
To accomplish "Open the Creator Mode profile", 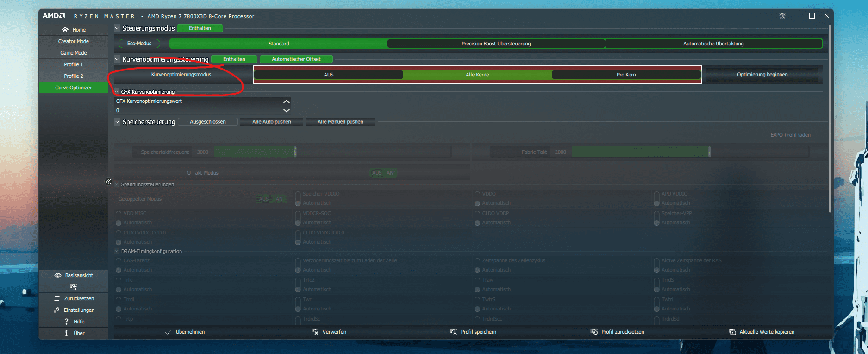I will click(74, 41).
